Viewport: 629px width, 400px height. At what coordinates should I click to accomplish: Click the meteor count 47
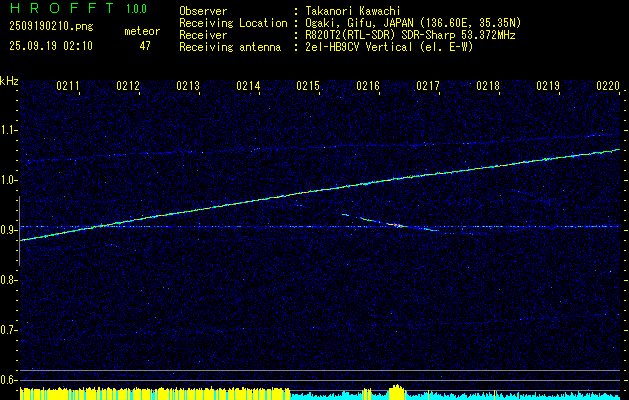145,46
